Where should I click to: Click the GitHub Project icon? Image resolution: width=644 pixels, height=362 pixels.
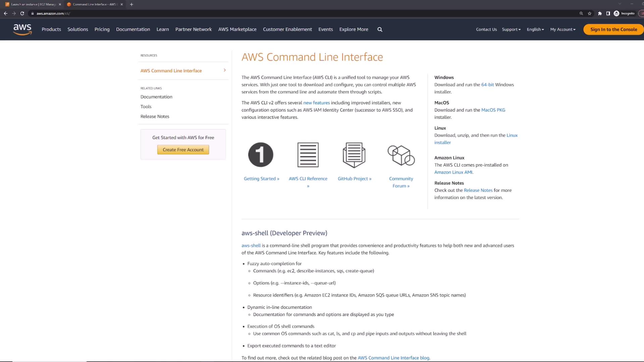(x=354, y=155)
